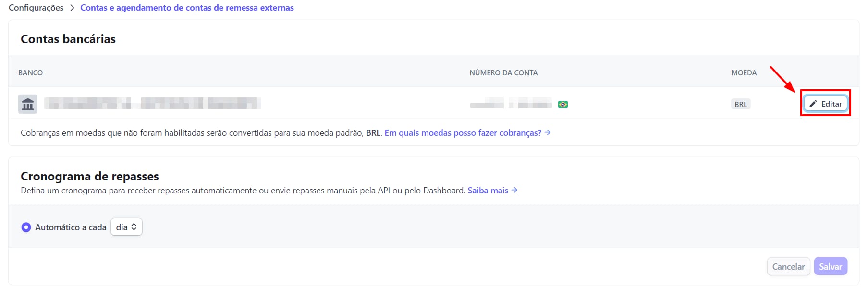868x298 pixels.
Task: Click the NÚMERO DA CONTA column header
Action: [503, 73]
